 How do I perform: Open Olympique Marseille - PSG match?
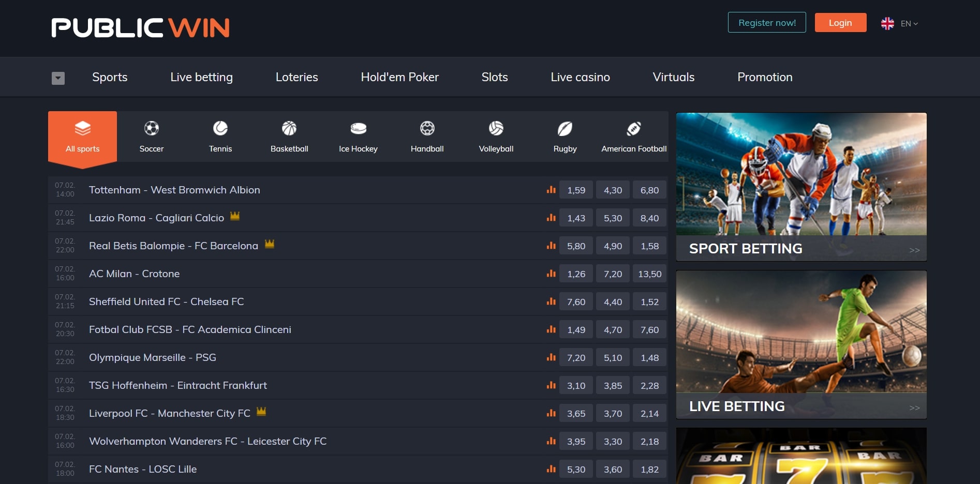[153, 357]
